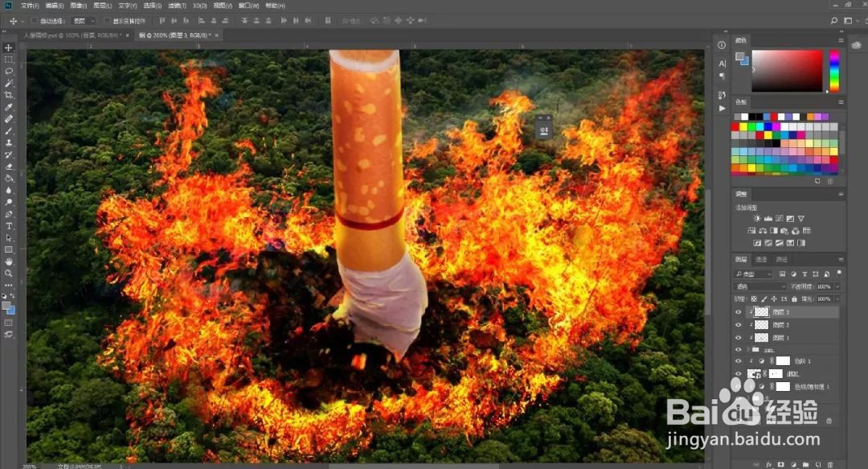The height and width of the screenshot is (469, 868).
Task: Open the search icon in options bar
Action: click(x=833, y=20)
